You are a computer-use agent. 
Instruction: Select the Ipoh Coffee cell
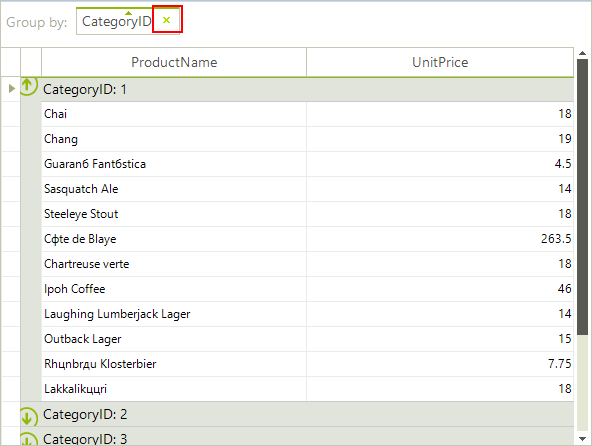pyautogui.click(x=174, y=289)
